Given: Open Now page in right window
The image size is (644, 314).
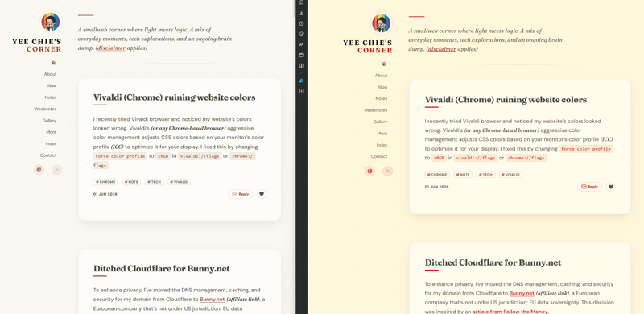Looking at the screenshot, I should [383, 87].
